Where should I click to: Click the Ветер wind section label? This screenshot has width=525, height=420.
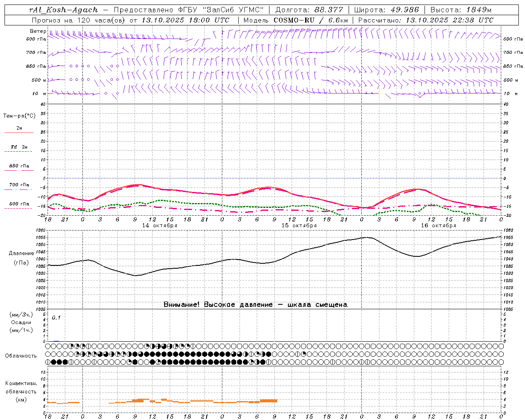(x=38, y=31)
